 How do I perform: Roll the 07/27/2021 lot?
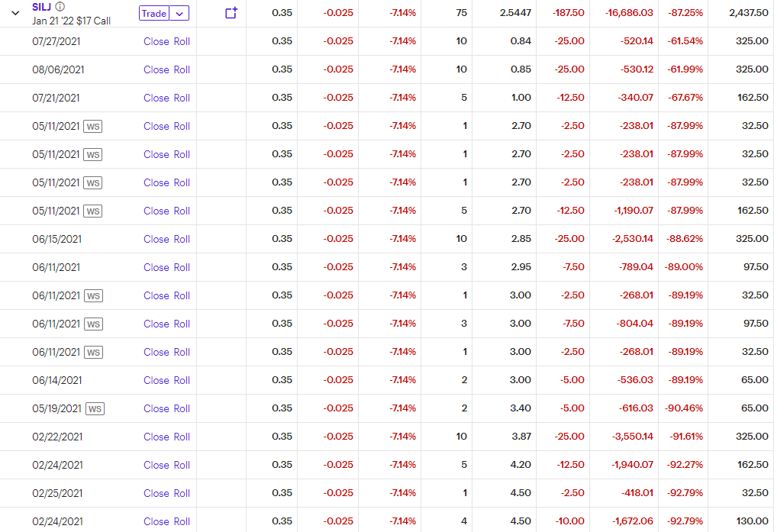click(182, 41)
